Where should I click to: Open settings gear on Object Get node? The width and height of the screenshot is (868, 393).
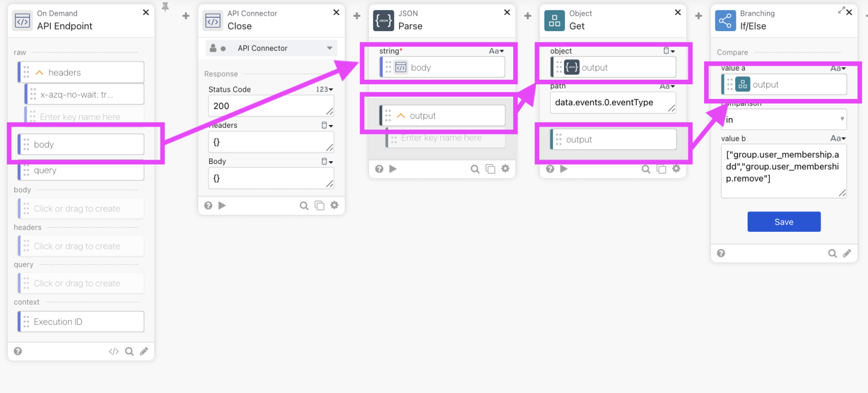point(676,169)
